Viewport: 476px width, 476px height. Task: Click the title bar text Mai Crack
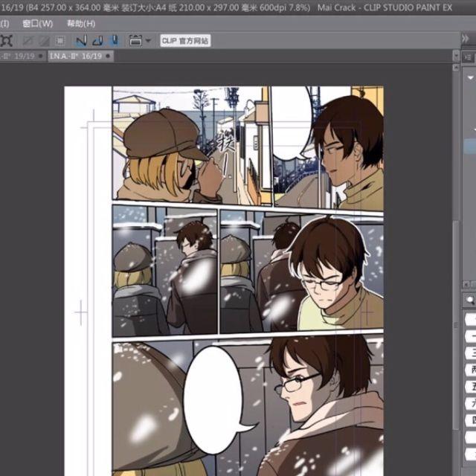pos(336,7)
